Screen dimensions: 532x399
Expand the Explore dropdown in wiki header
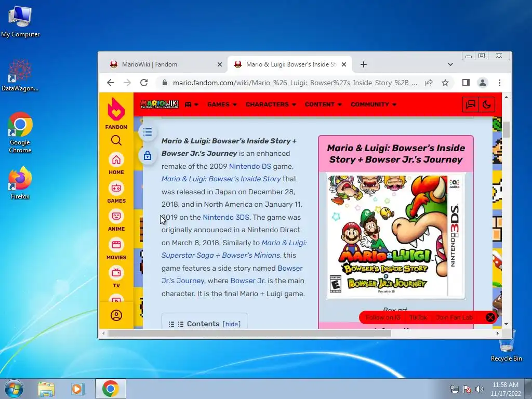click(191, 104)
